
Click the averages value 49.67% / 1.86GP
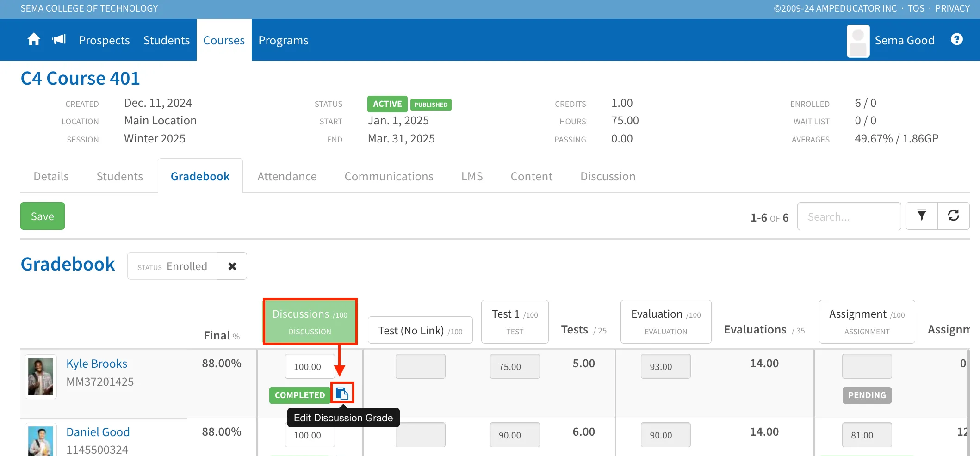(896, 138)
